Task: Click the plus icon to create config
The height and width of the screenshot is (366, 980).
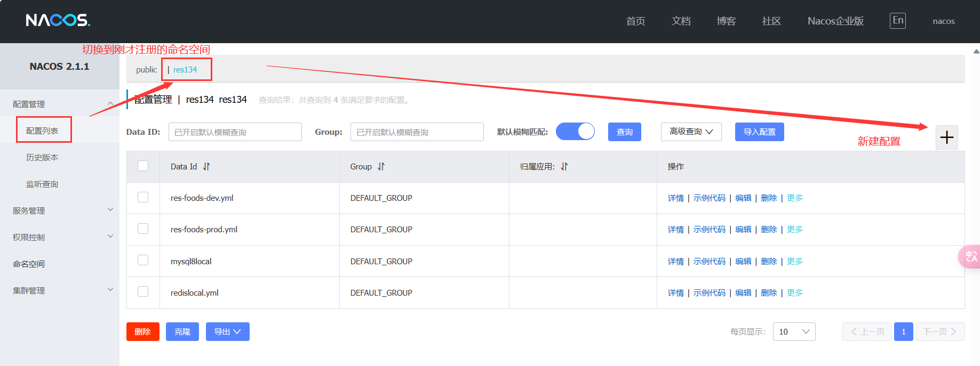Action: pyautogui.click(x=947, y=137)
